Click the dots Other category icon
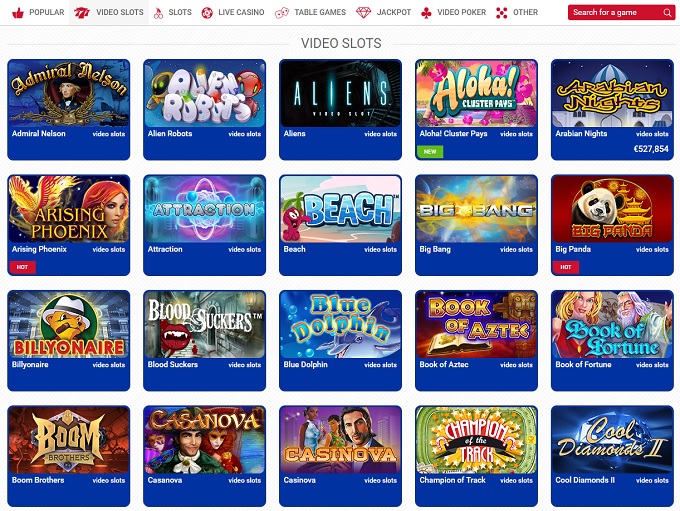The height and width of the screenshot is (511, 680). pos(502,13)
